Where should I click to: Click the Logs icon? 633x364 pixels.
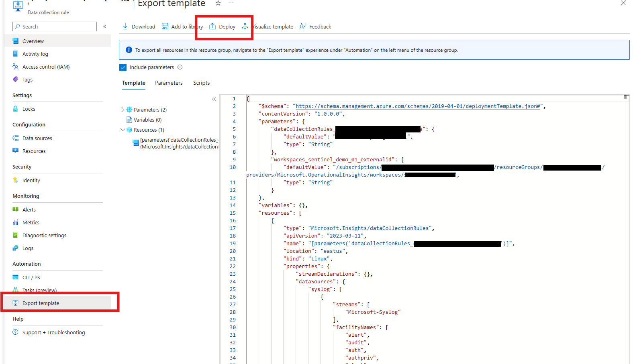click(16, 248)
